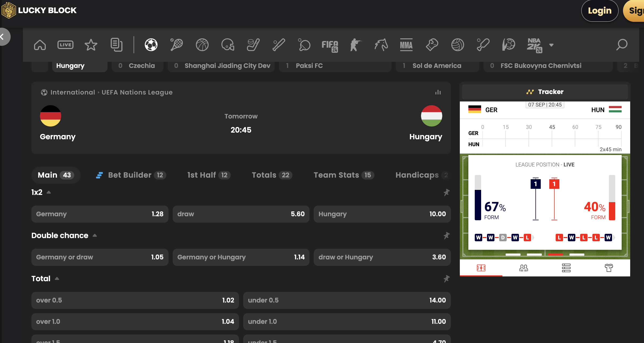Collapse the Total market section
Screen dimensions: 644x343
[x=57, y=279]
